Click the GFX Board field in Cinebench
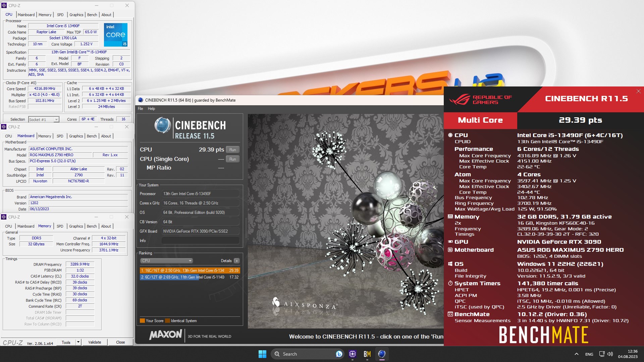This screenshot has width=644, height=362. pos(200,231)
